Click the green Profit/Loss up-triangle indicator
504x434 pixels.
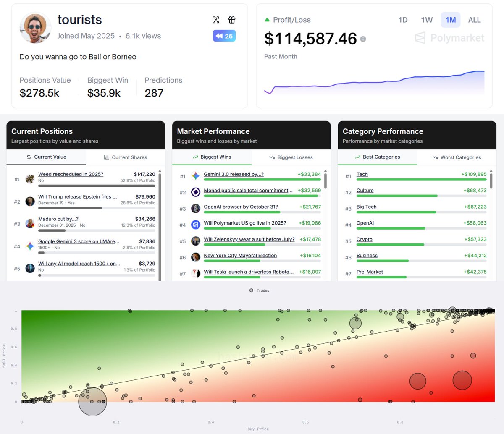click(x=267, y=20)
